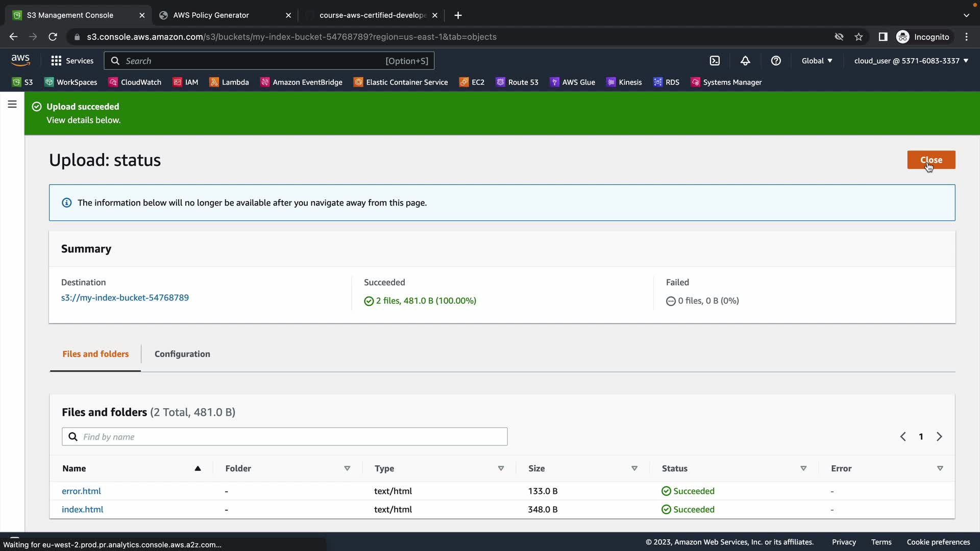Viewport: 980px width, 551px height.
Task: Open the Global region dropdown
Action: 817,61
